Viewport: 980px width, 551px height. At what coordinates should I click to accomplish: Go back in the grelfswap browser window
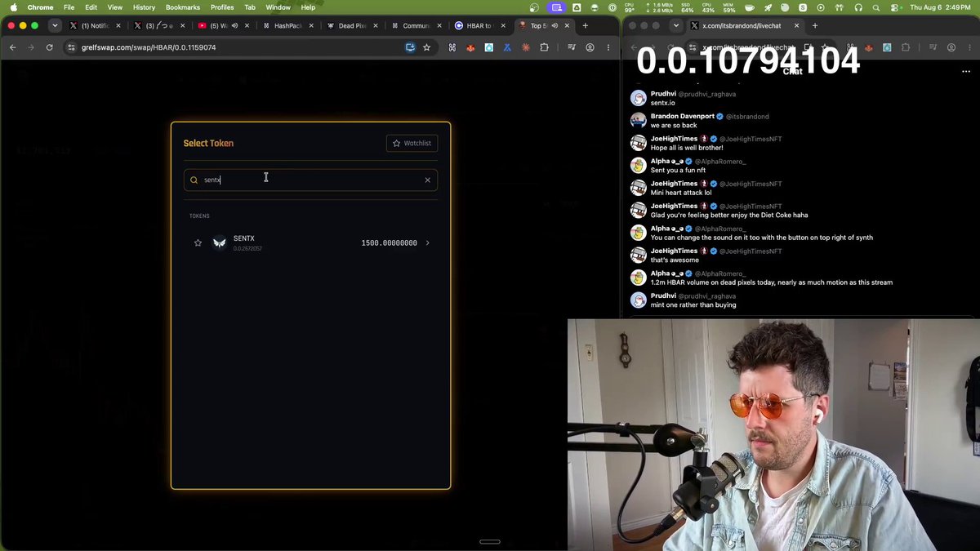click(12, 47)
